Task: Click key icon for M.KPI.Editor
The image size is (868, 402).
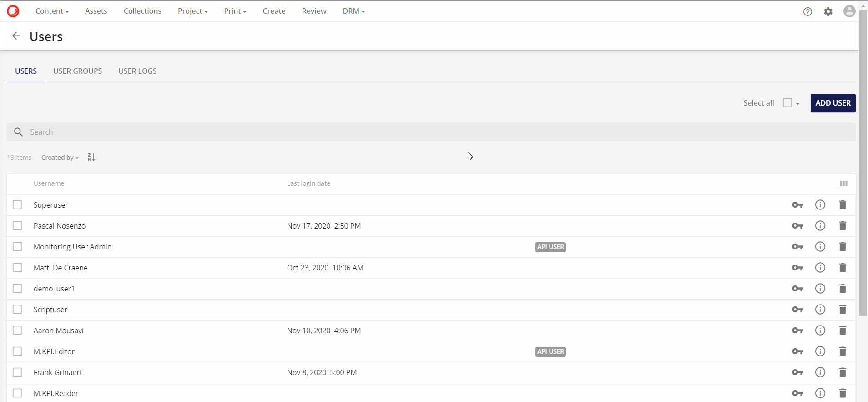Action: click(x=797, y=351)
